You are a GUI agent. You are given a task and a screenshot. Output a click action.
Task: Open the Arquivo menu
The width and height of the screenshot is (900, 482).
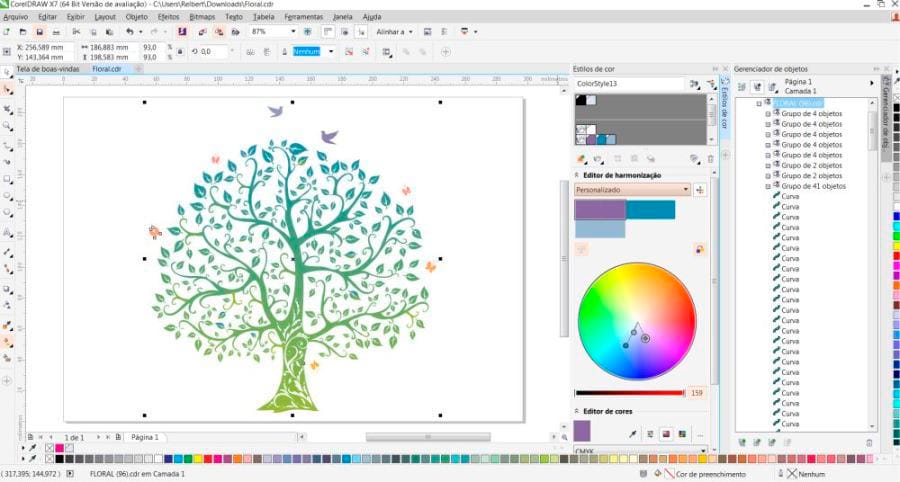coord(15,17)
